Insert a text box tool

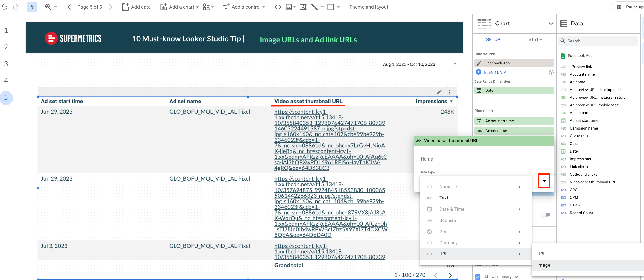pyautogui.click(x=303, y=7)
